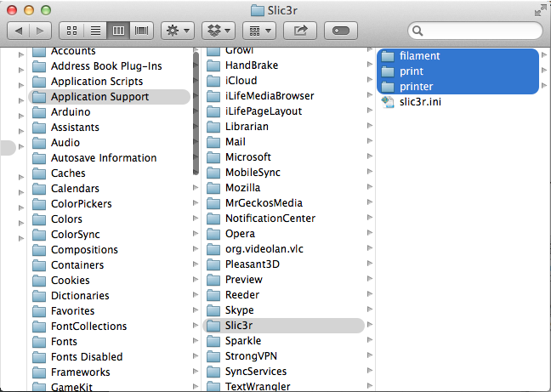Expand the Colors folder arrow
This screenshot has width=551, height=392.
(x=196, y=219)
